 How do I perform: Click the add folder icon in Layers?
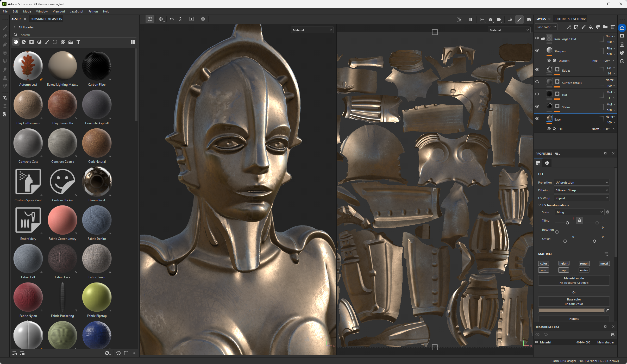[605, 27]
